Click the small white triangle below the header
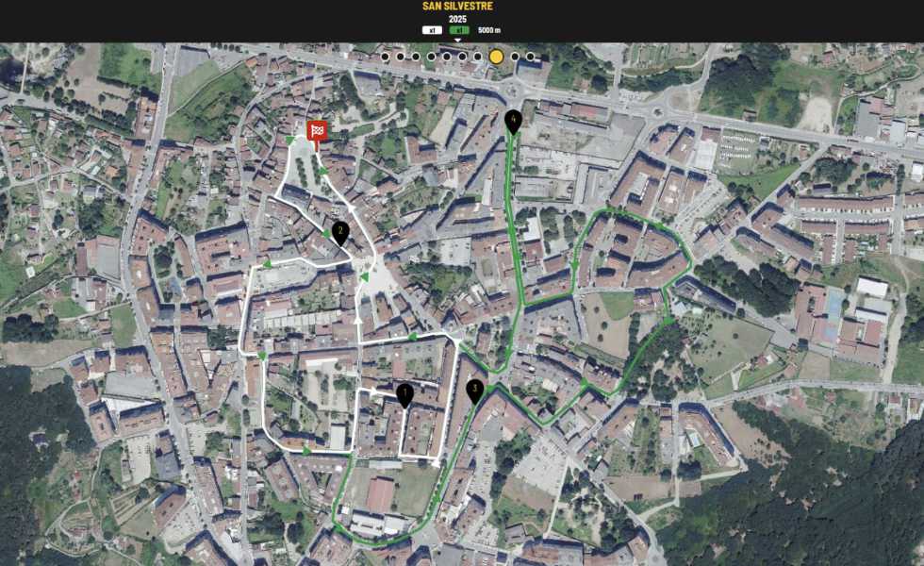 point(458,41)
